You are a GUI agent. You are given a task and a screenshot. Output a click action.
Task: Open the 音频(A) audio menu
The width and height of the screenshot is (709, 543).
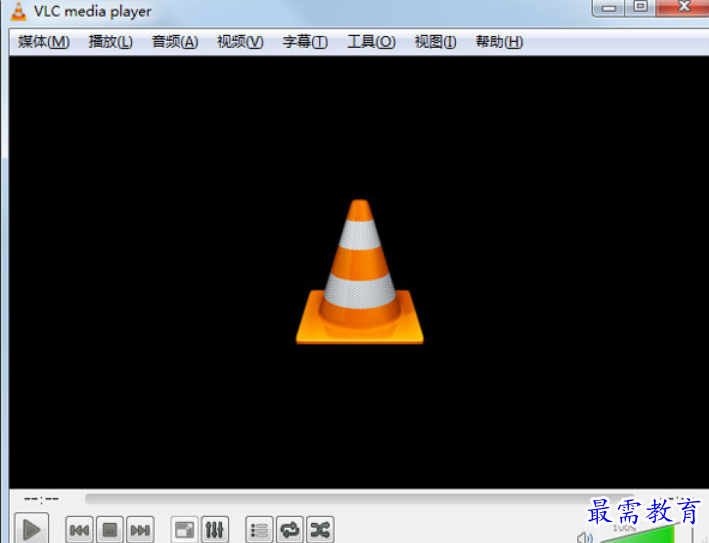(175, 42)
